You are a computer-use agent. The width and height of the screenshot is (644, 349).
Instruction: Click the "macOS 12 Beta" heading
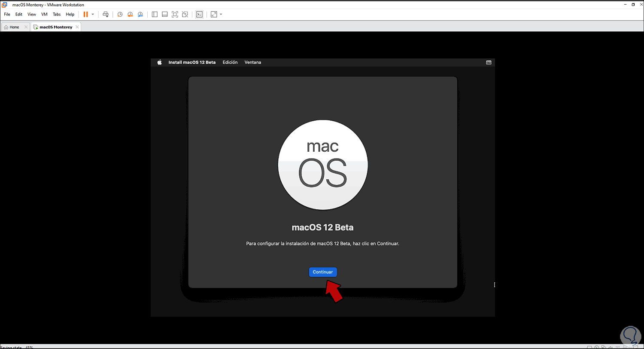[323, 227]
